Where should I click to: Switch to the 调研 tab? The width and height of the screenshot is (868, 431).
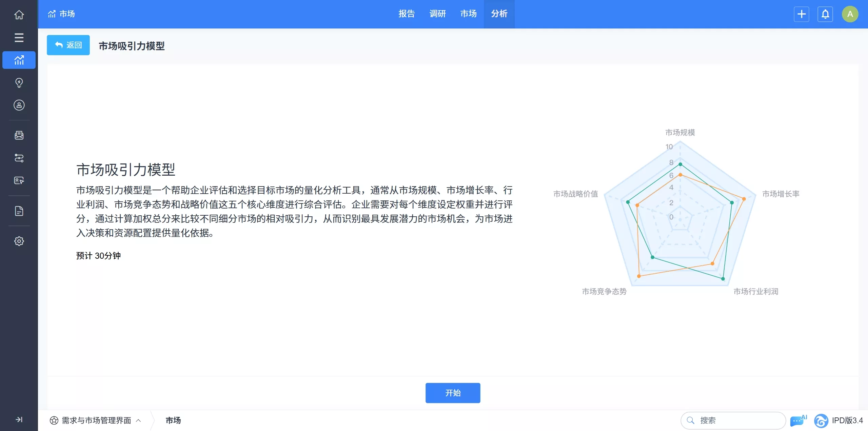(437, 14)
